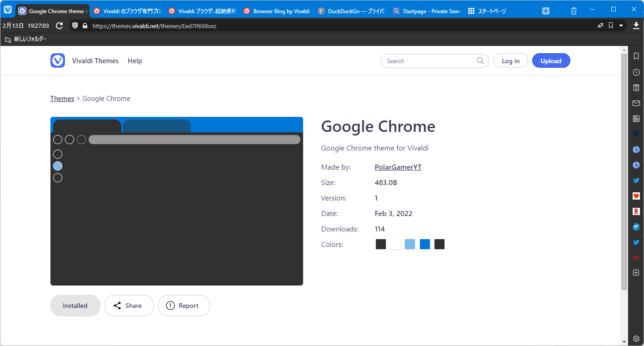Click the Feb 3, 2022 date value
Image resolution: width=644 pixels, height=346 pixels.
394,214
